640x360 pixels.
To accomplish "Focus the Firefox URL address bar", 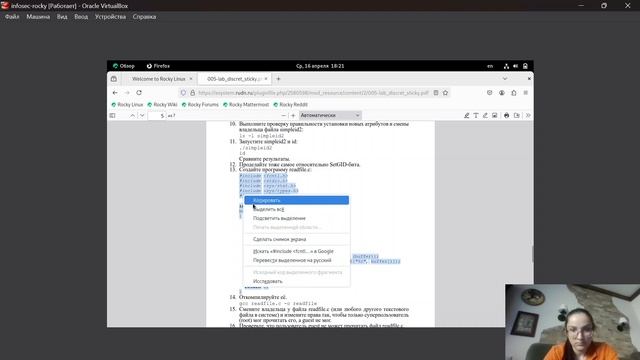I will (313, 93).
